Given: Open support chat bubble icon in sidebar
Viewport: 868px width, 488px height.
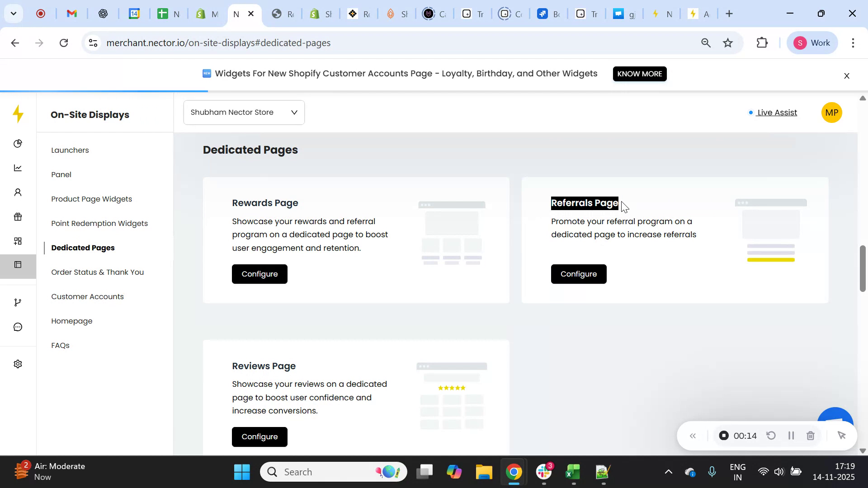Looking at the screenshot, I should point(18,327).
